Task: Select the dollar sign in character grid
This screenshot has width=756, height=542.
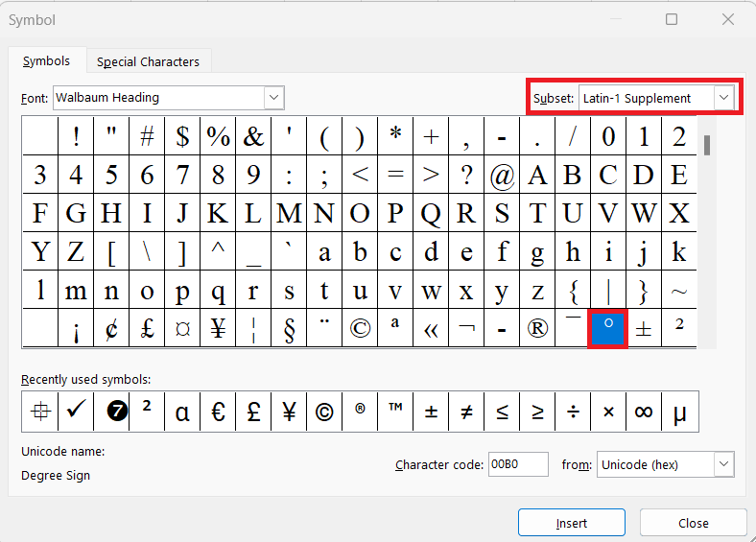Action: [182, 135]
